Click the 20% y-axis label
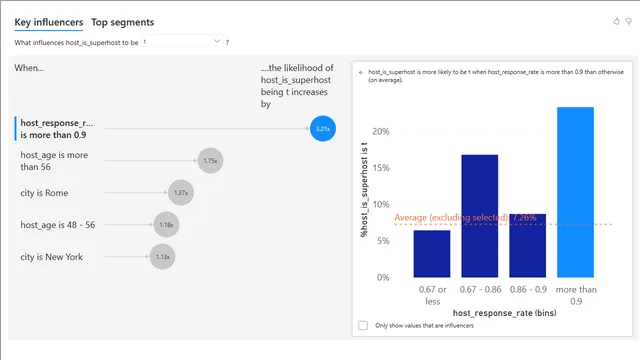 click(x=381, y=131)
